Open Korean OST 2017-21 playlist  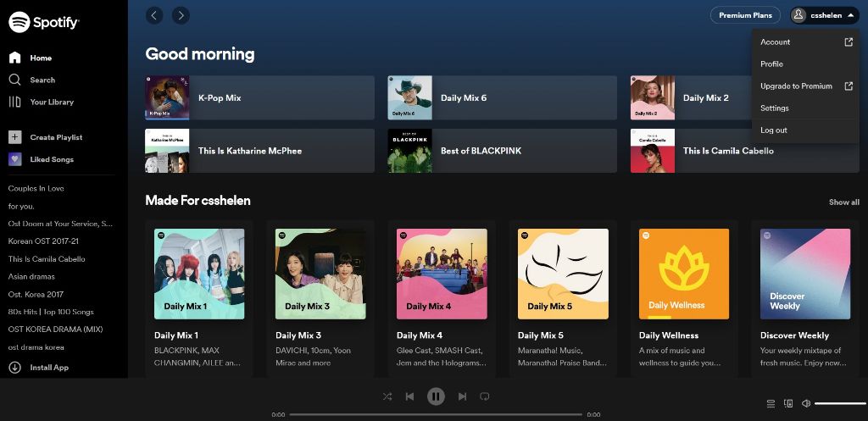click(x=43, y=241)
